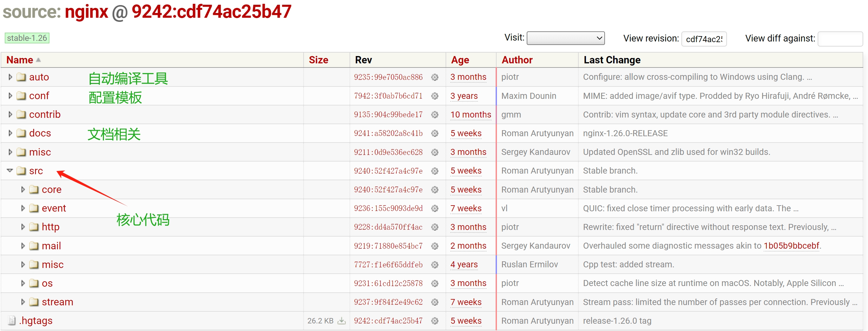The height and width of the screenshot is (331, 868).
Task: Expand the core subfolder
Action: (x=23, y=190)
